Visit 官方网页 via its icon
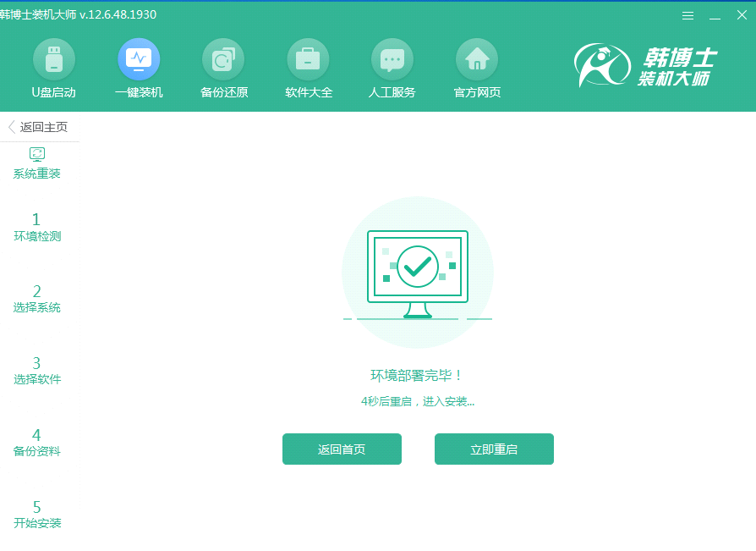 (476, 68)
